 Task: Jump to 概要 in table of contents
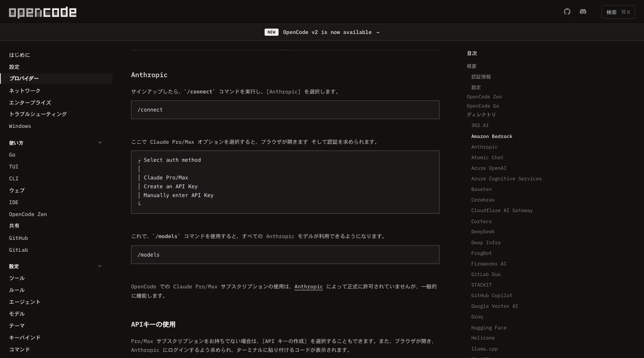pyautogui.click(x=471, y=66)
